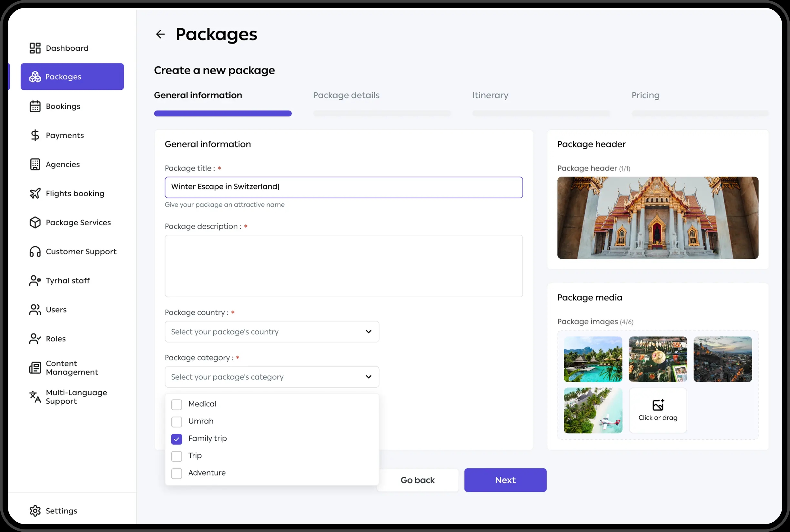The image size is (790, 532).
Task: Open Multi-Language Support translate icon
Action: pos(35,397)
